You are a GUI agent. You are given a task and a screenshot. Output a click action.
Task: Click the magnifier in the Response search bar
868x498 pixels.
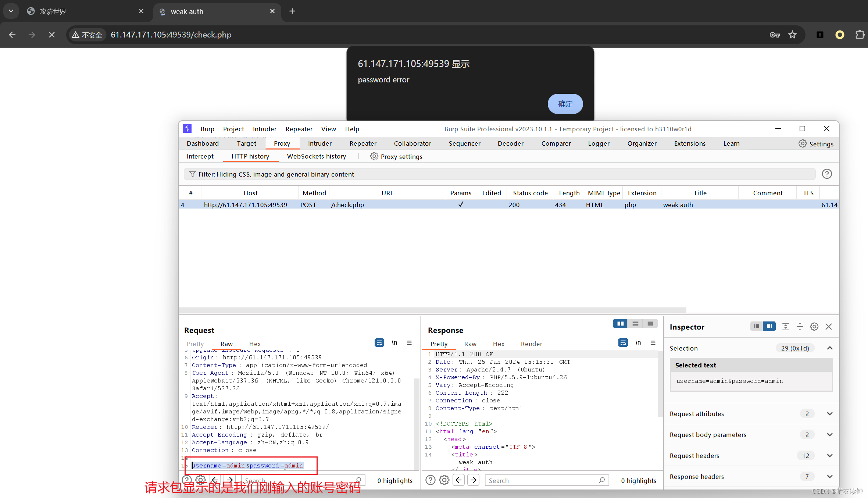click(x=602, y=480)
